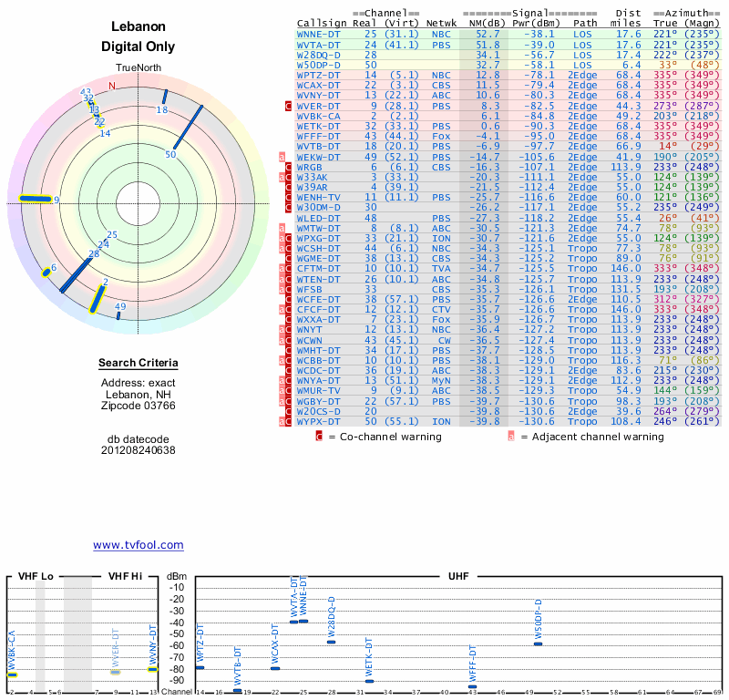Click the channel 6 marker on radar plot

click(46, 271)
